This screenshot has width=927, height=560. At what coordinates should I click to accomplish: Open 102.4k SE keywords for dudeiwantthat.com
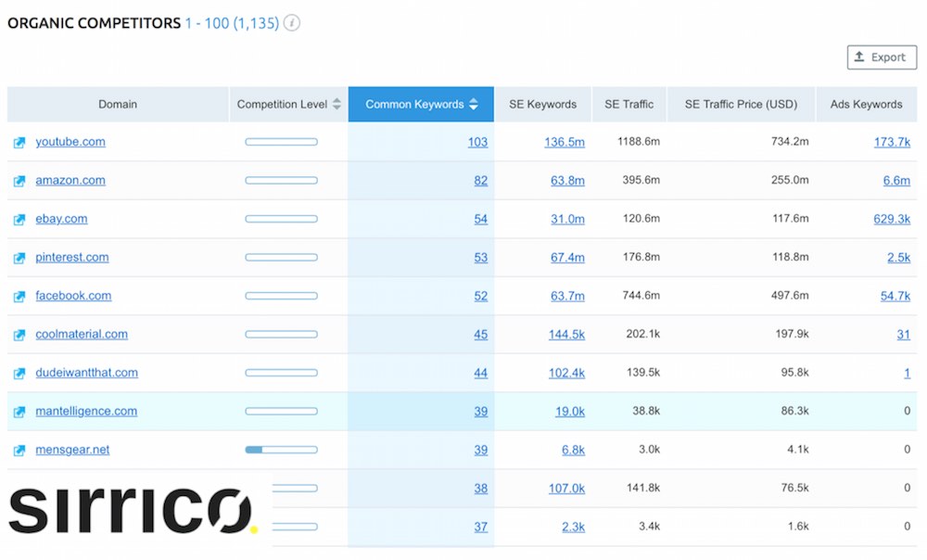point(566,373)
